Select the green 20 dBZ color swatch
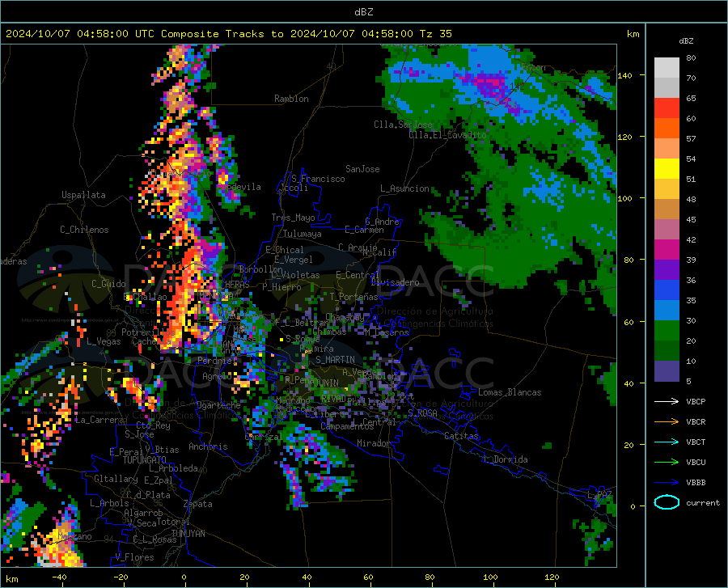This screenshot has width=728, height=588. point(667,331)
